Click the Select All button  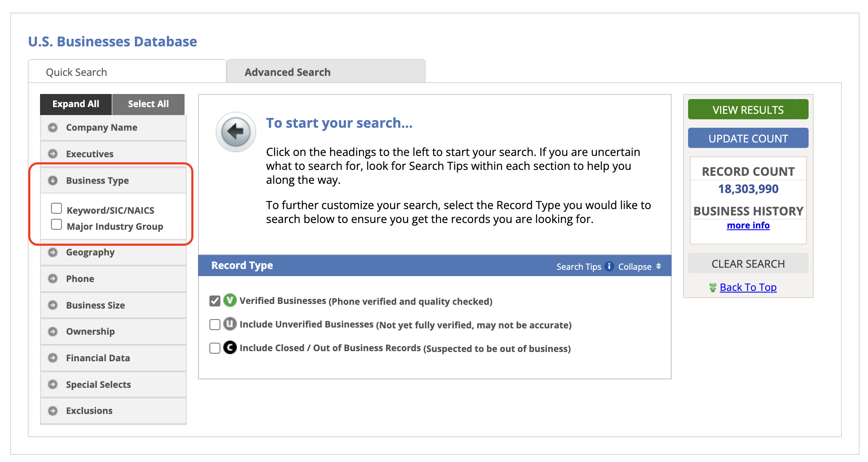148,104
